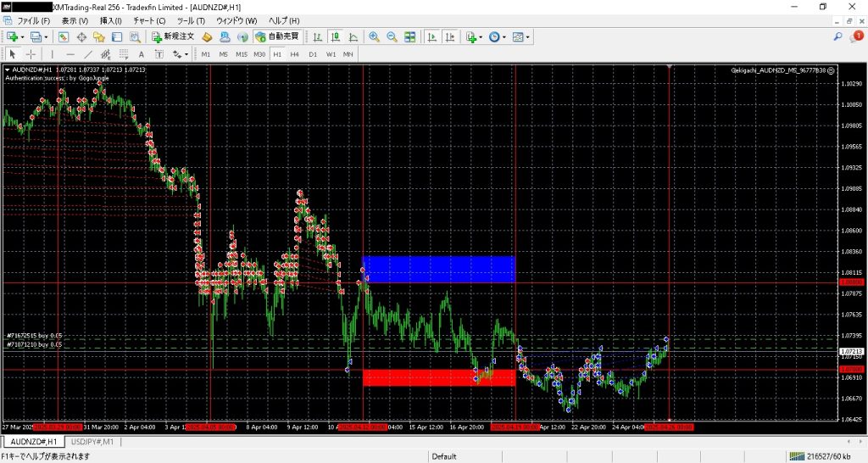Viewport: 868px width, 463px height.
Task: Zoom out of the chart
Action: pos(392,37)
